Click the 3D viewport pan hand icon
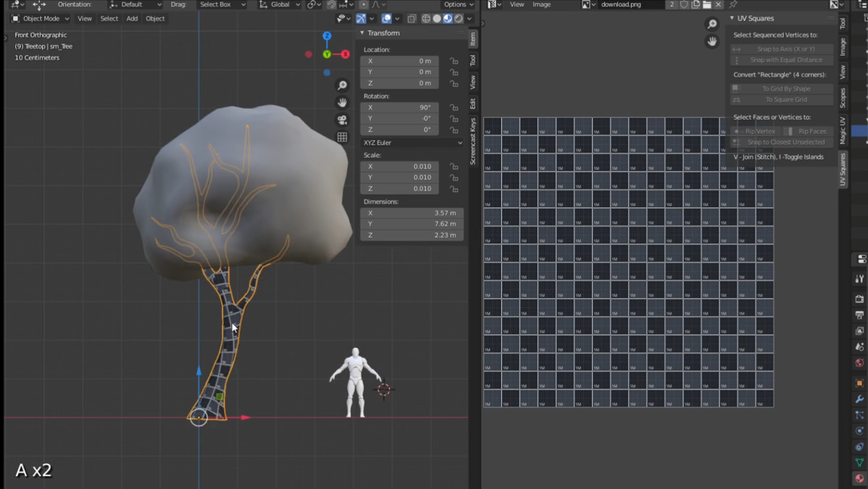868x489 pixels. 342,103
